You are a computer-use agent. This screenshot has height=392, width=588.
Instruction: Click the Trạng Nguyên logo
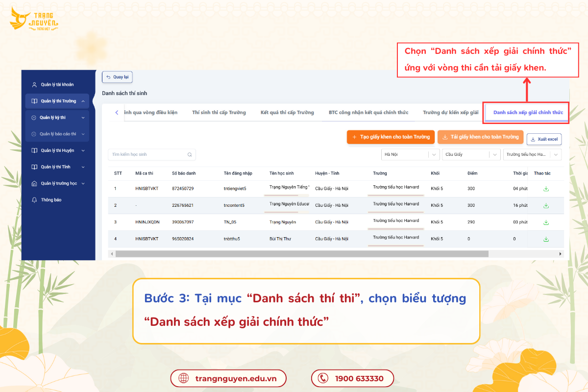34,19
